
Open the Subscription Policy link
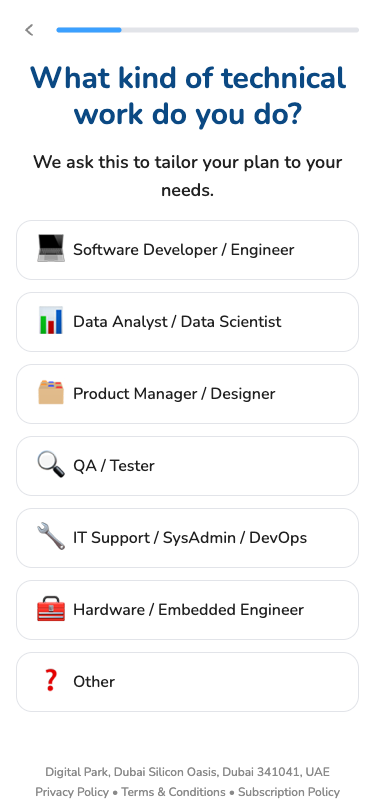[x=289, y=792]
